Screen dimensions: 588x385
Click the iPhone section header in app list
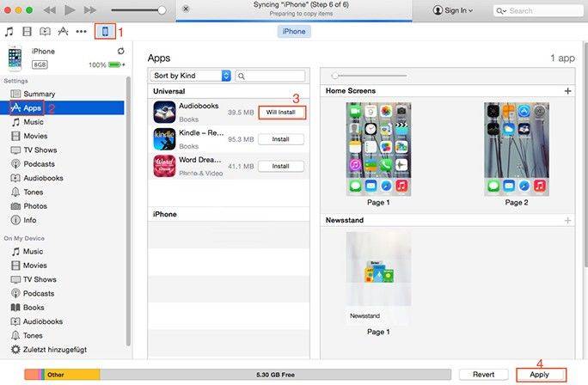[x=229, y=215]
